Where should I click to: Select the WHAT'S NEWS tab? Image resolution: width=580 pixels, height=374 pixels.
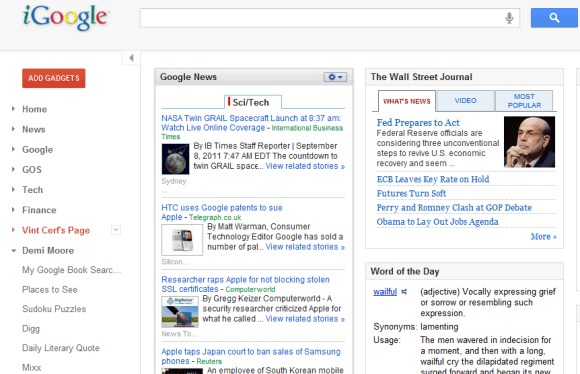(407, 101)
